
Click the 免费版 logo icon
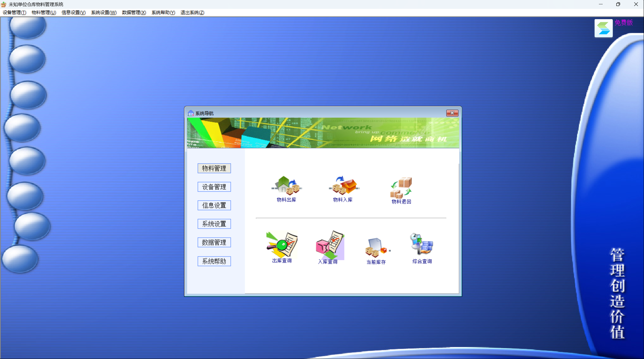click(603, 28)
